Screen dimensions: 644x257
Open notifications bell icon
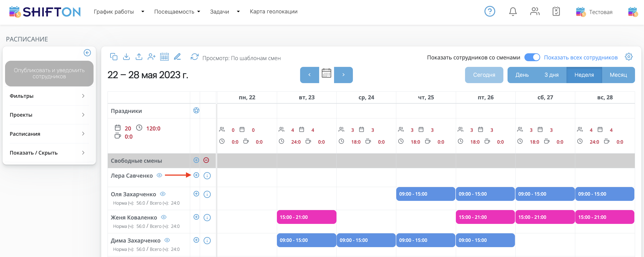(x=513, y=11)
